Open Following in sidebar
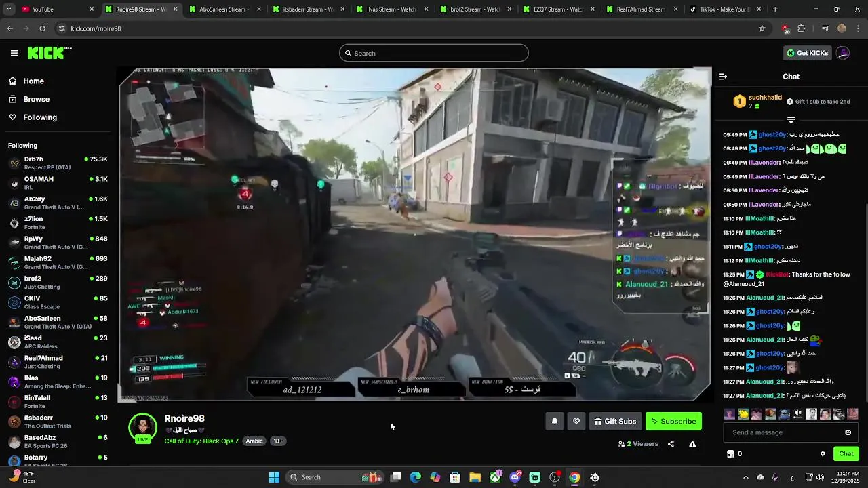The image size is (868, 488). point(58,117)
